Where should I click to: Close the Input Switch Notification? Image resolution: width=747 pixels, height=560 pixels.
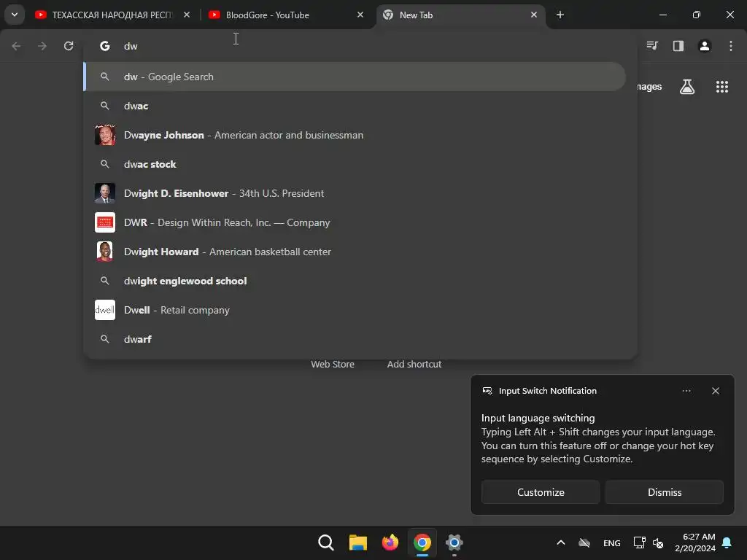point(715,391)
